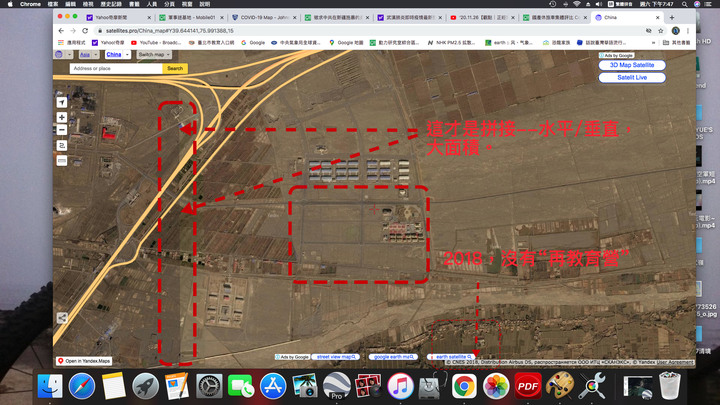Open the Trash in the Dock
This screenshot has width=720, height=405.
(x=669, y=386)
